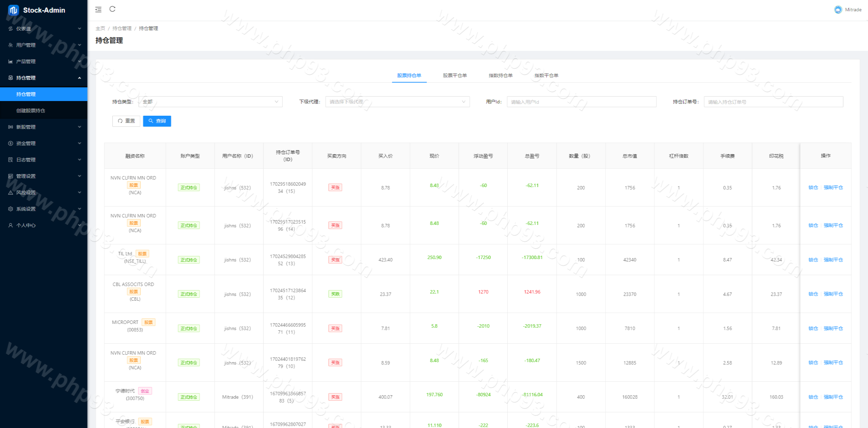Click the 系统设置 gear sidebar icon

coord(11,209)
